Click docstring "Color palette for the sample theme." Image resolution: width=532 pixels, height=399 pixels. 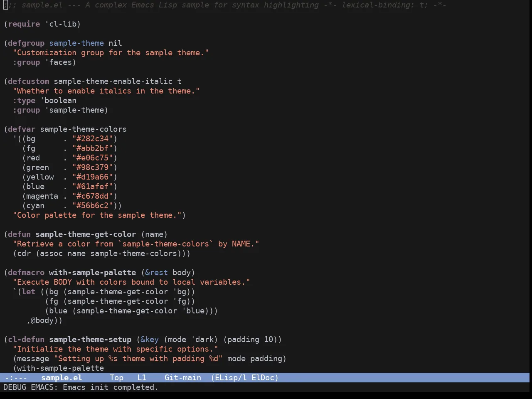[x=97, y=215]
